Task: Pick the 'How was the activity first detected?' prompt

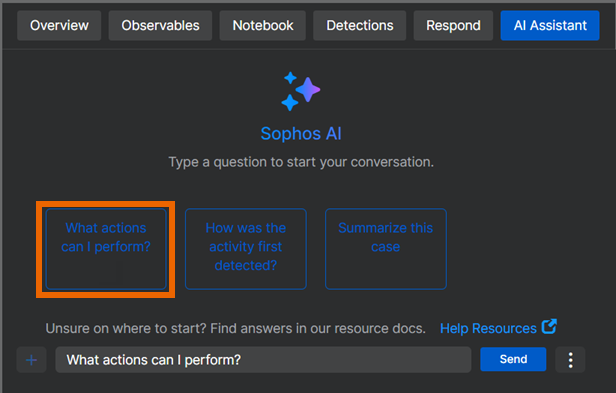Action: [x=246, y=249]
